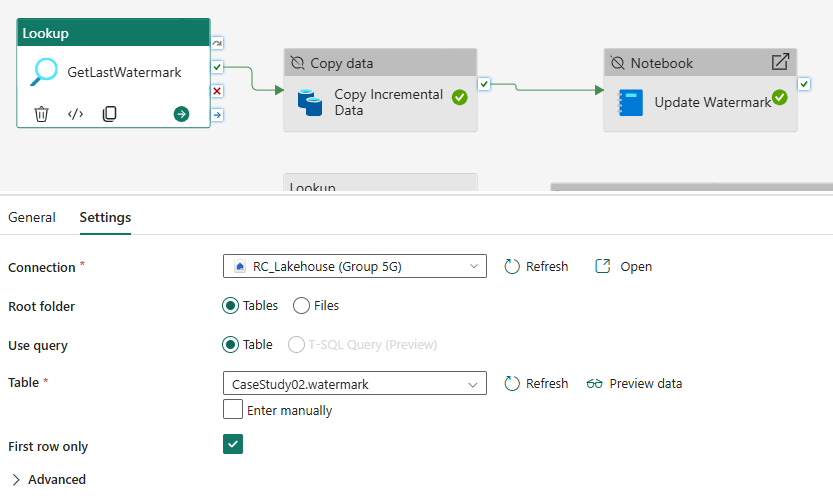This screenshot has height=498, width=833.
Task: Click the on-skip connector of Lookup
Action: [217, 43]
